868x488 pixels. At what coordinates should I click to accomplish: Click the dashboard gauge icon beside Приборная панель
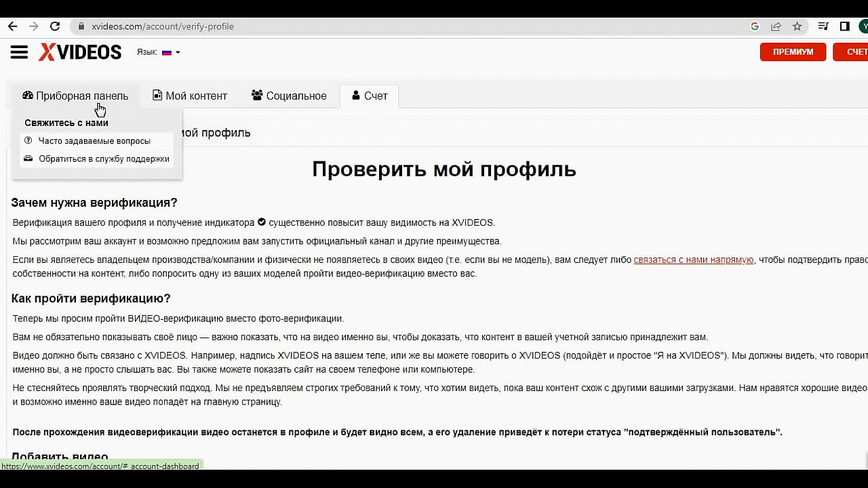tap(27, 96)
